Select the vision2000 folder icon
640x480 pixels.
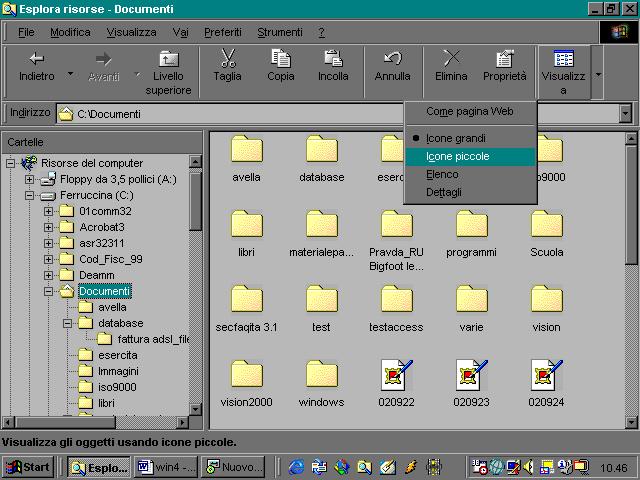click(247, 374)
